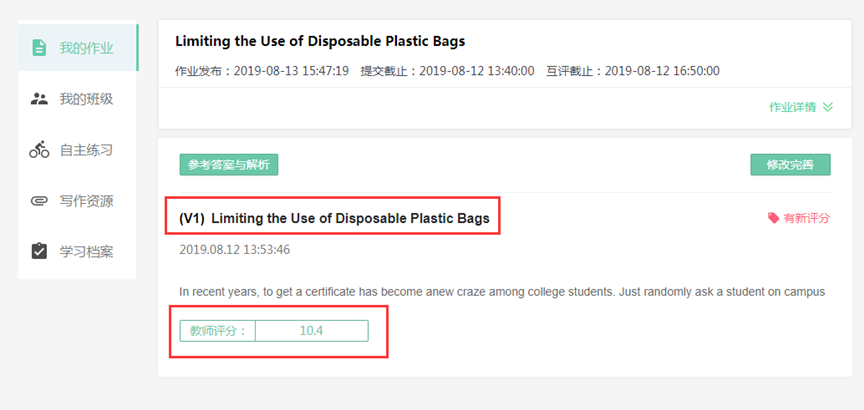Expand 作业详情 using the double chevron
Image resolution: width=864 pixels, height=410 pixels.
(x=827, y=107)
